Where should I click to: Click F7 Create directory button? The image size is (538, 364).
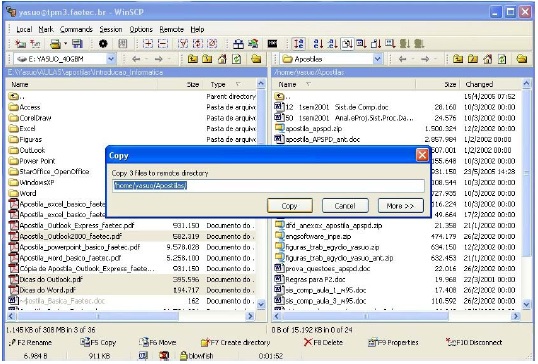pyautogui.click(x=236, y=342)
